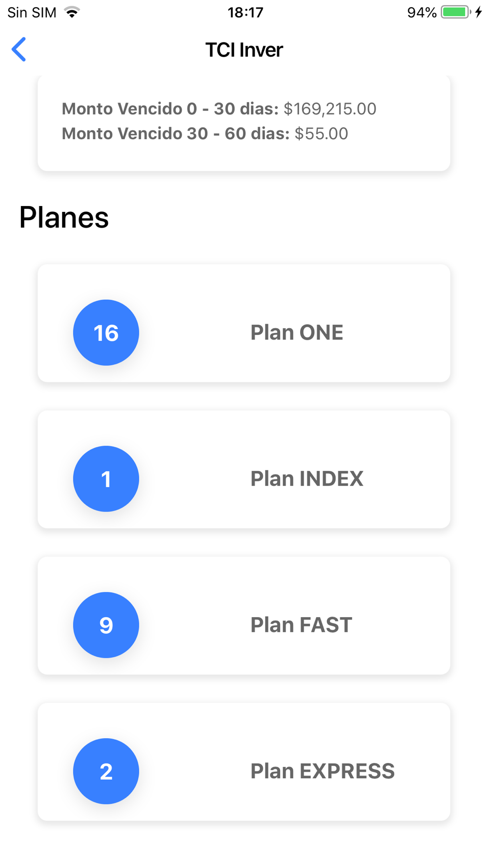Image resolution: width=488 pixels, height=868 pixels.
Task: Select the Plan FAST label
Action: click(x=301, y=625)
